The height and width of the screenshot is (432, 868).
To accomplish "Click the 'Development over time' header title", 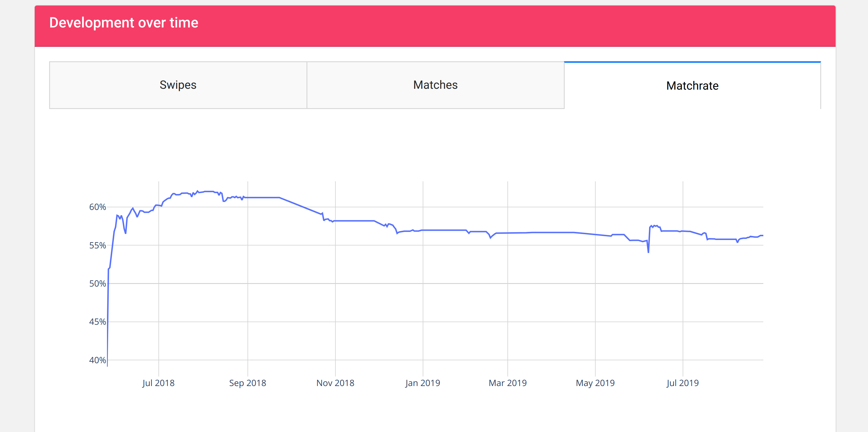I will click(124, 23).
